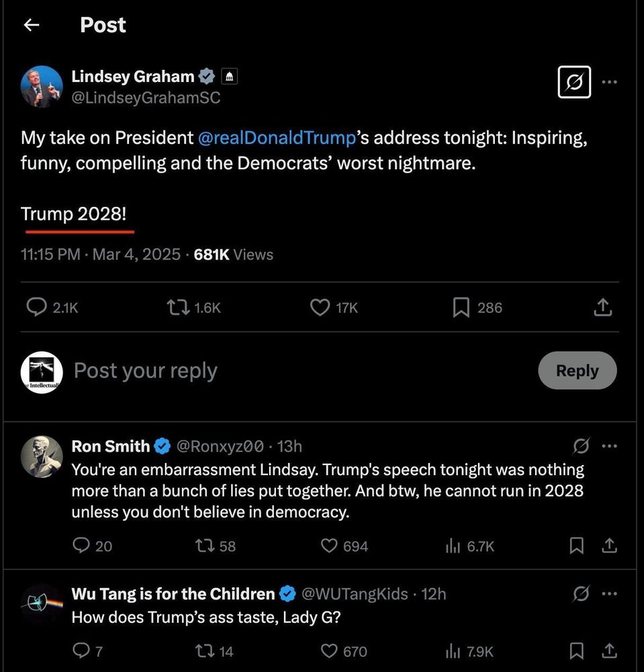The image size is (644, 672).
Task: Like the main post with 17K likes
Action: pyautogui.click(x=334, y=307)
